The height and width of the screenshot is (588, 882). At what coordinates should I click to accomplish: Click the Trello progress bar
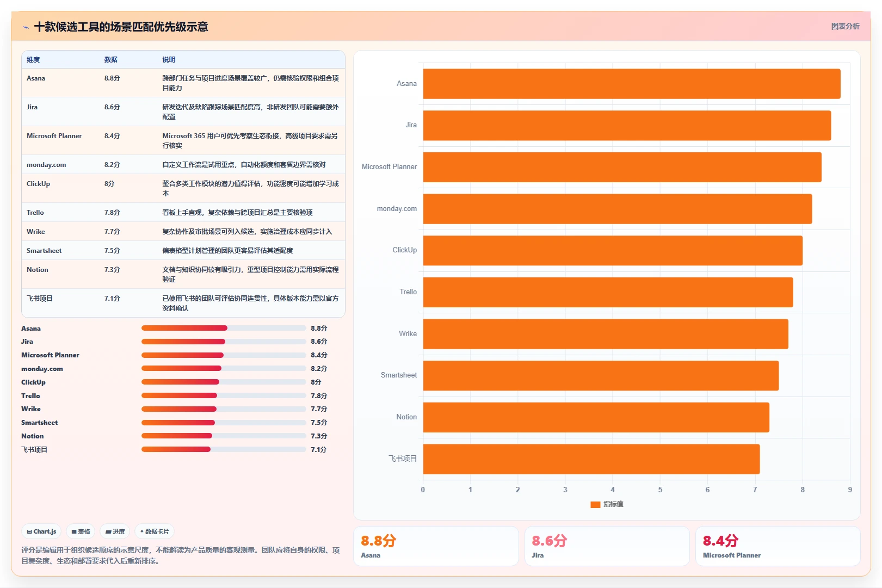[224, 395]
